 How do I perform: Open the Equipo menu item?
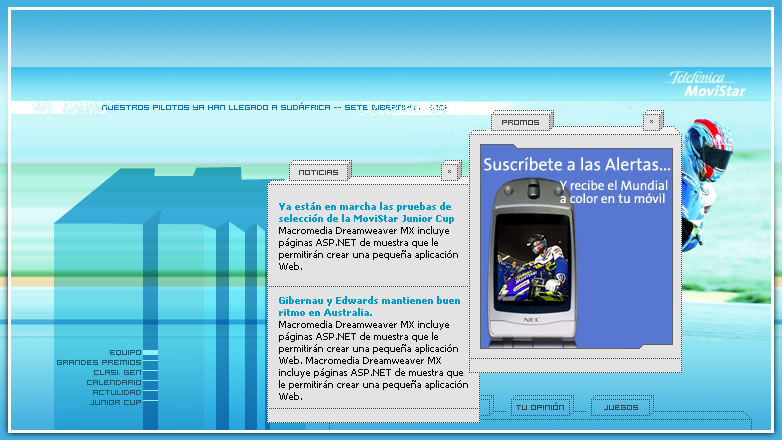click(x=125, y=352)
